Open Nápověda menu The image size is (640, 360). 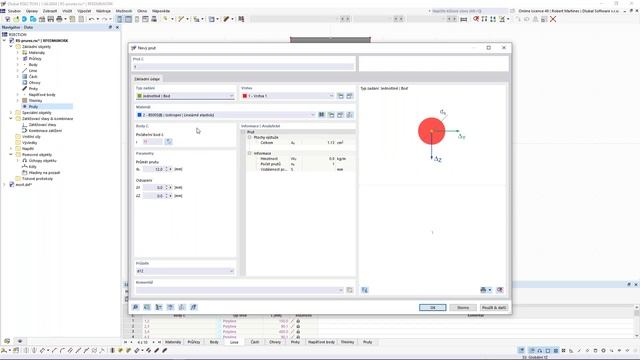coord(161,11)
